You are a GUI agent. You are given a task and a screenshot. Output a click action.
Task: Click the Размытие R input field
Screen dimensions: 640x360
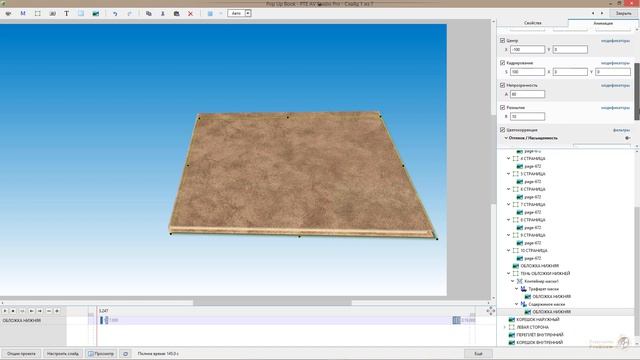click(527, 117)
